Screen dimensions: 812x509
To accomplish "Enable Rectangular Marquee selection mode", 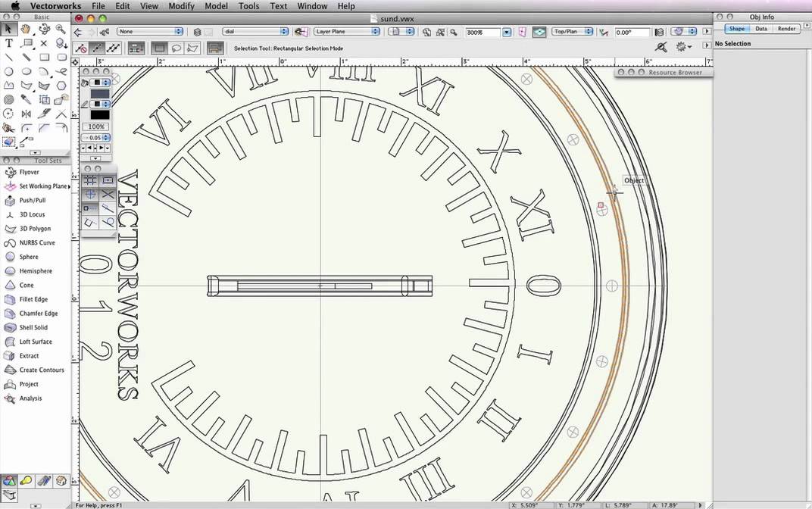I will (x=160, y=48).
